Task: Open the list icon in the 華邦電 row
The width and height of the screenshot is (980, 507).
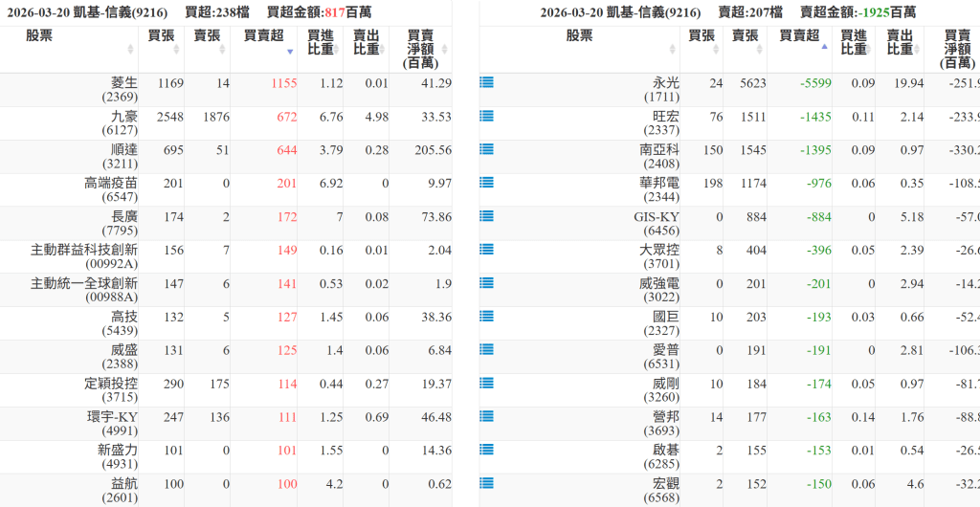Action: coord(486,183)
